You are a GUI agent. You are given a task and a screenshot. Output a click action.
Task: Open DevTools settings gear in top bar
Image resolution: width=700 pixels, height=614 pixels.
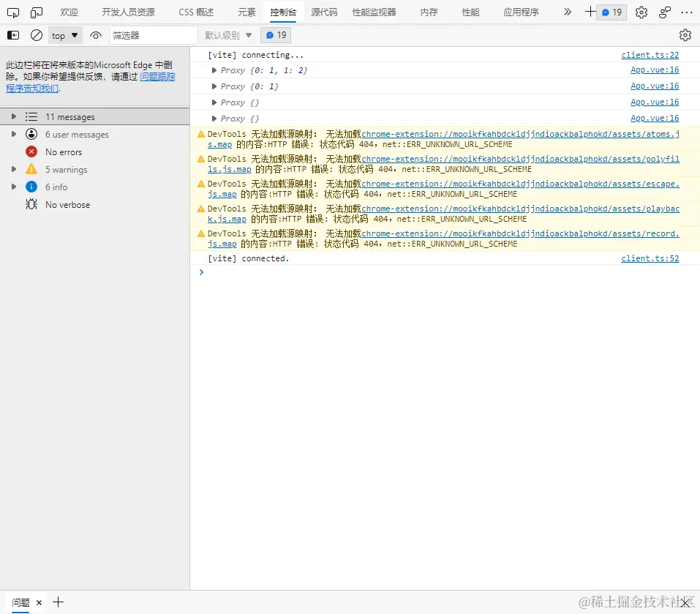click(641, 12)
